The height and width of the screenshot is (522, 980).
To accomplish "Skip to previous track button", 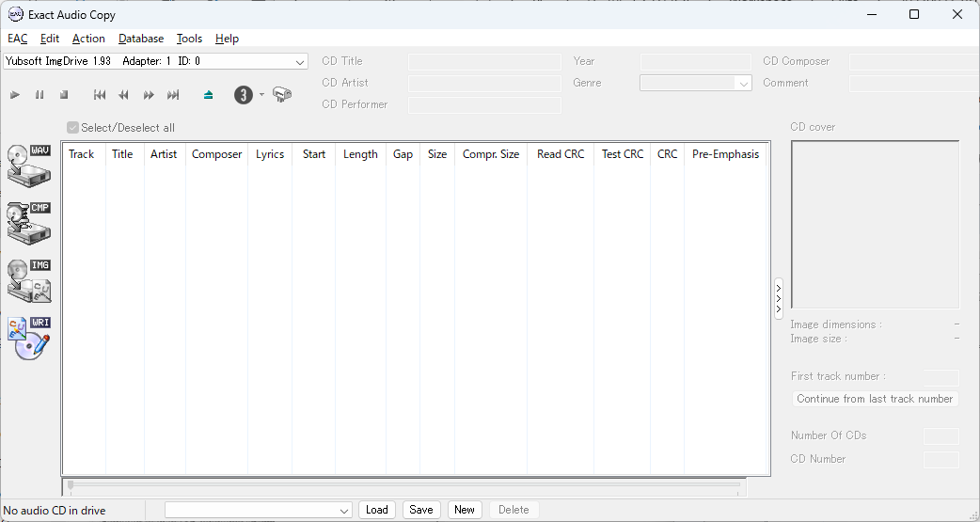I will pos(100,95).
